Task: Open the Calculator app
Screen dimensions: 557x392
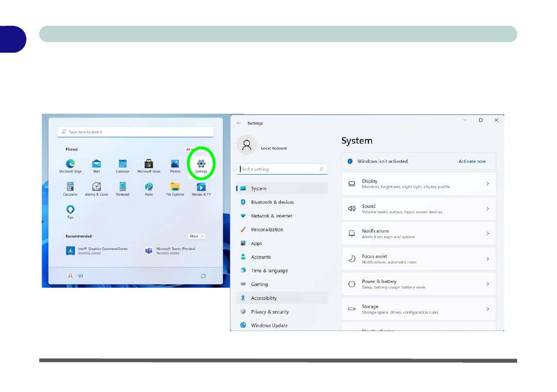Action: pos(70,188)
